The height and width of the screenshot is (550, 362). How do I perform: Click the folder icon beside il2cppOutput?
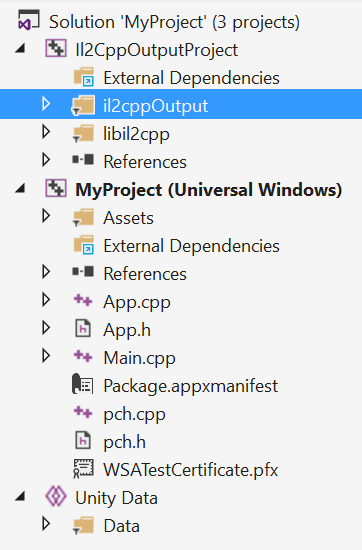[83, 106]
